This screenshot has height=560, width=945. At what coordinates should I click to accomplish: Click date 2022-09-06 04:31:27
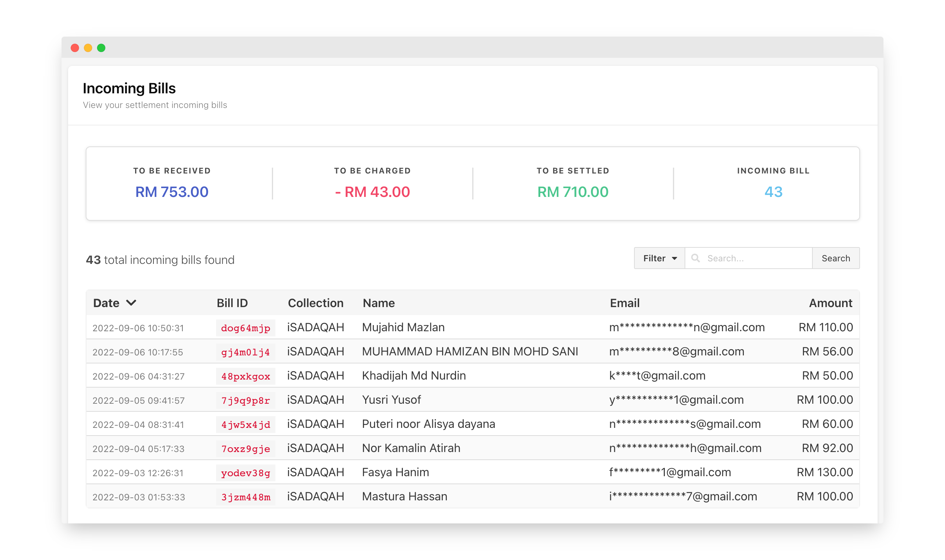click(138, 376)
